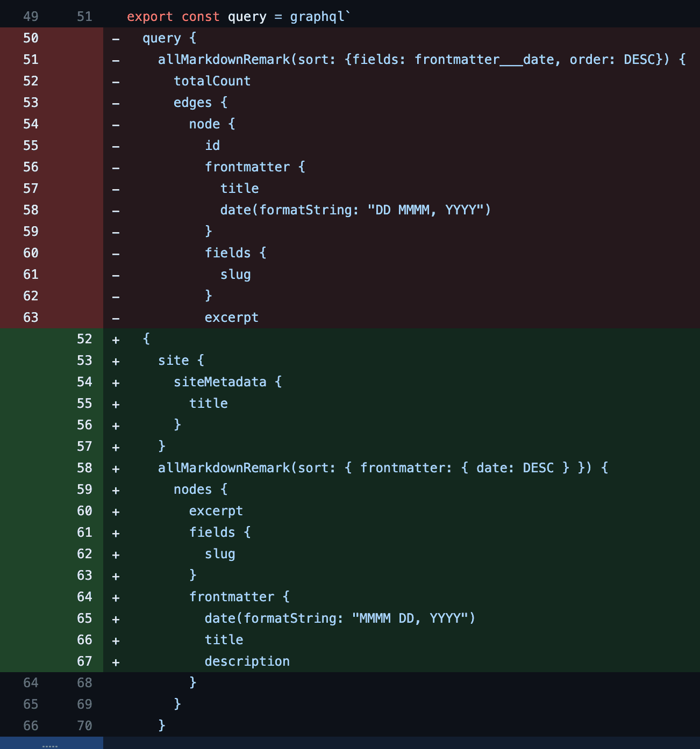Click the graphql tag on line 51
This screenshot has height=749, width=700.
(x=317, y=17)
